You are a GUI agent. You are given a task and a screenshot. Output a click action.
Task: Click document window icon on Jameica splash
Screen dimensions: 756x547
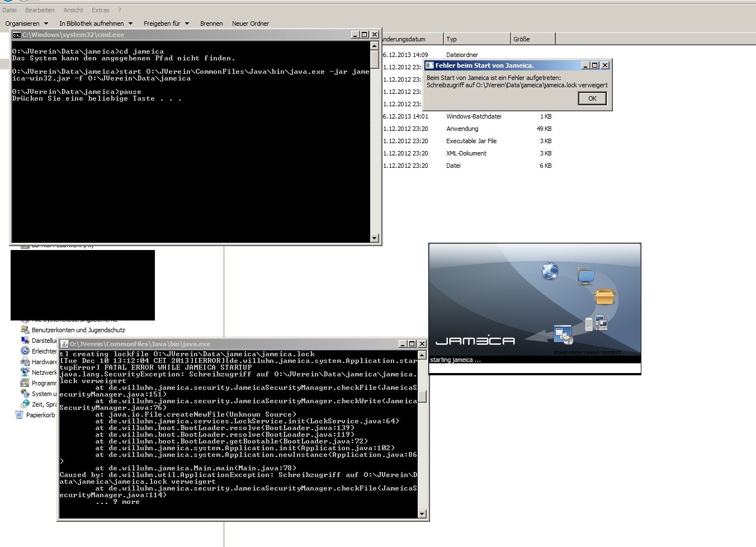coord(563,334)
